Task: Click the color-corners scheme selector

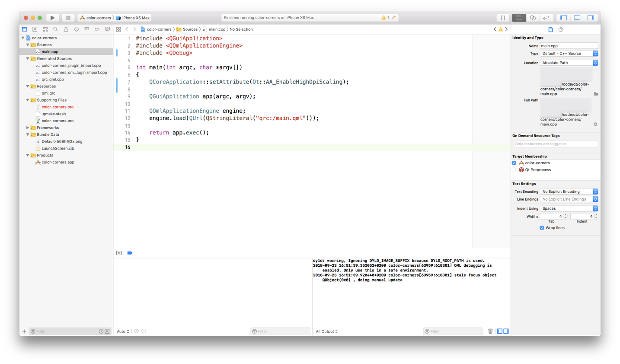Action: point(95,18)
